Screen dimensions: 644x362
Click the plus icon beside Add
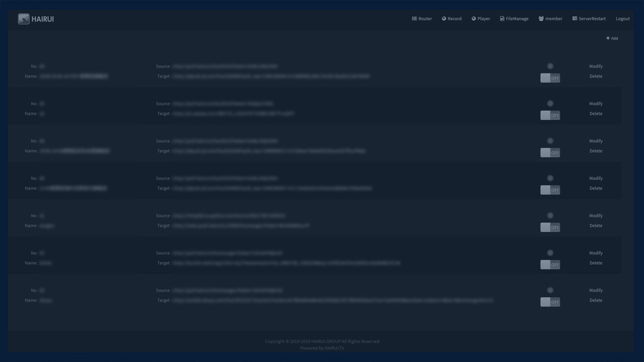tap(608, 38)
